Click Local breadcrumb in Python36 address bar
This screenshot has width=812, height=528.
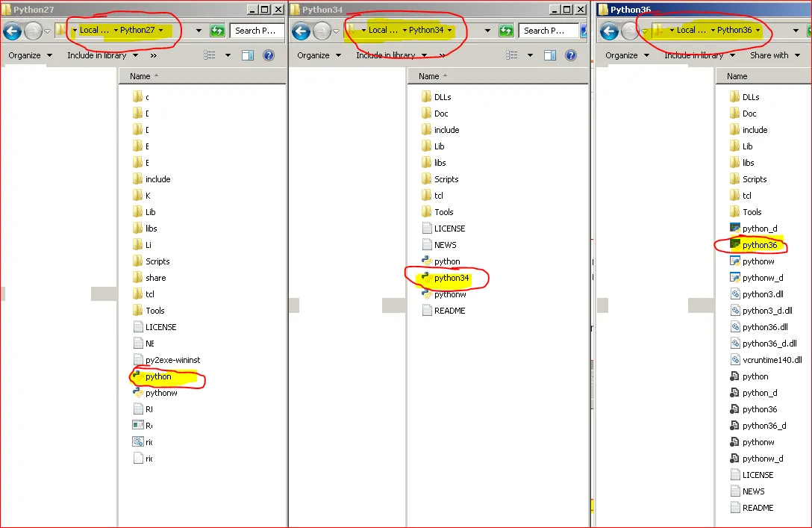[691, 30]
